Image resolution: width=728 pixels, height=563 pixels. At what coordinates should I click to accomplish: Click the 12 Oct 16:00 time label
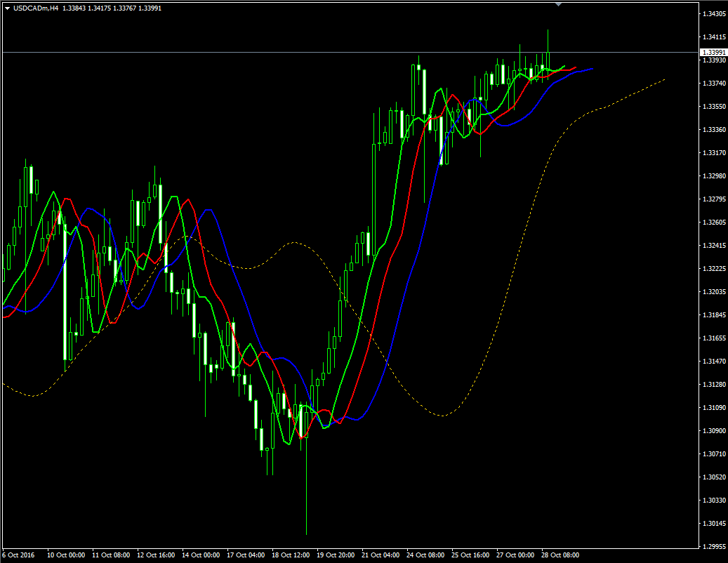(156, 555)
